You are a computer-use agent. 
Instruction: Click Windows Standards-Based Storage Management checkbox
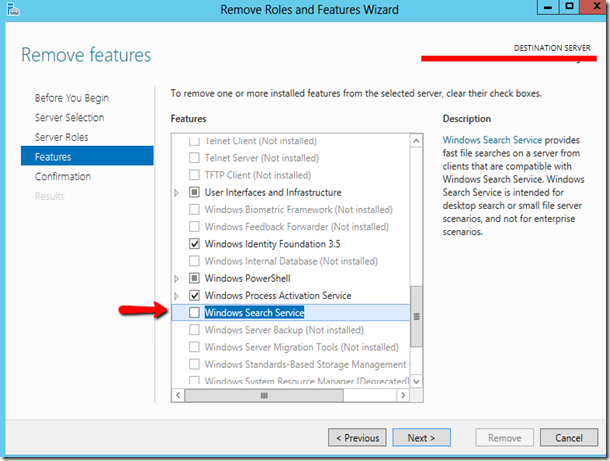point(194,364)
